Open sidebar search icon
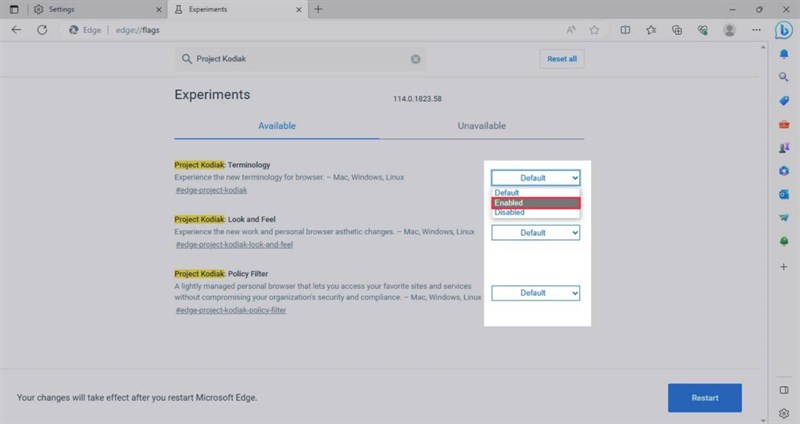This screenshot has width=800, height=424. point(784,77)
